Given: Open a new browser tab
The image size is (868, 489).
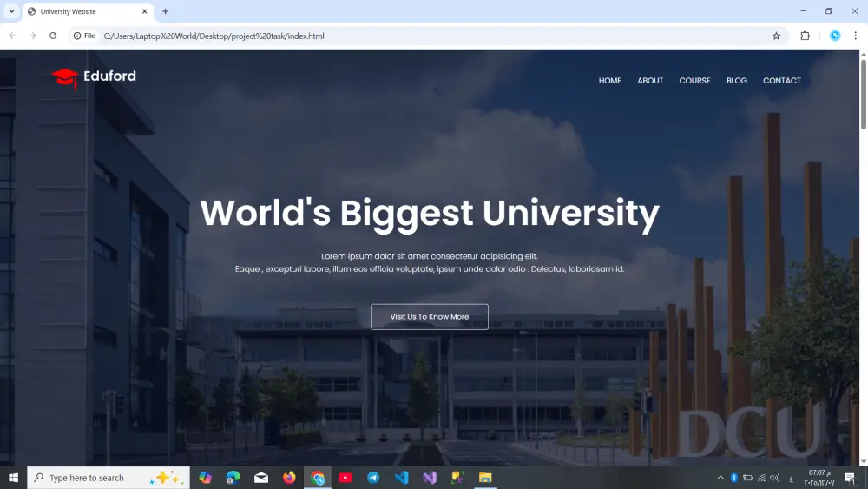Looking at the screenshot, I should tap(165, 11).
